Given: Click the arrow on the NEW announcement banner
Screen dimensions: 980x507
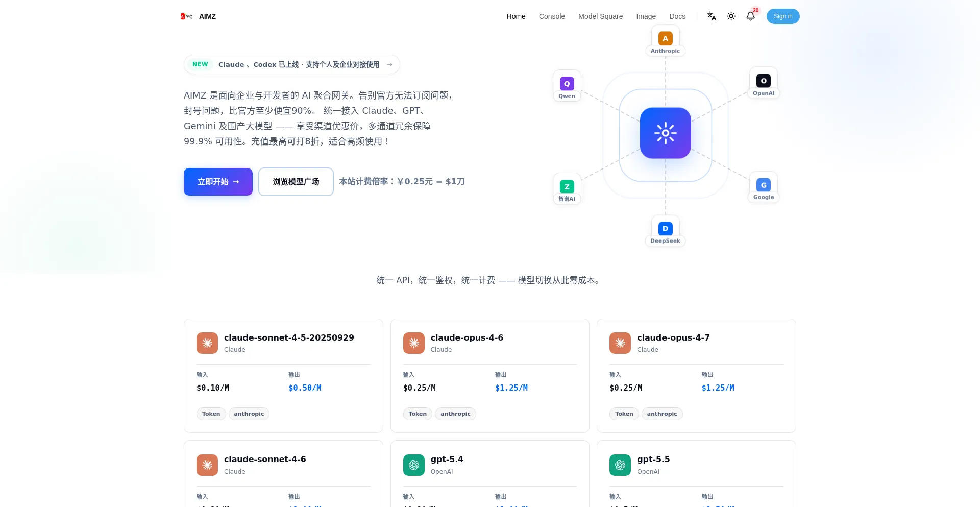Looking at the screenshot, I should tap(389, 64).
